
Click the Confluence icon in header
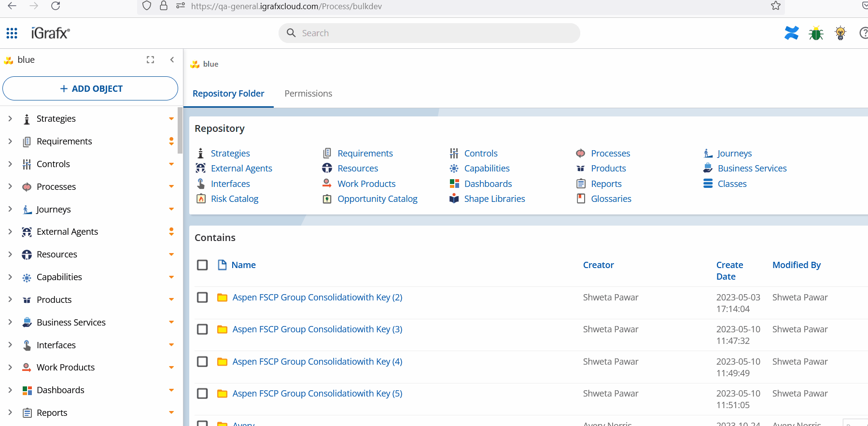[791, 33]
